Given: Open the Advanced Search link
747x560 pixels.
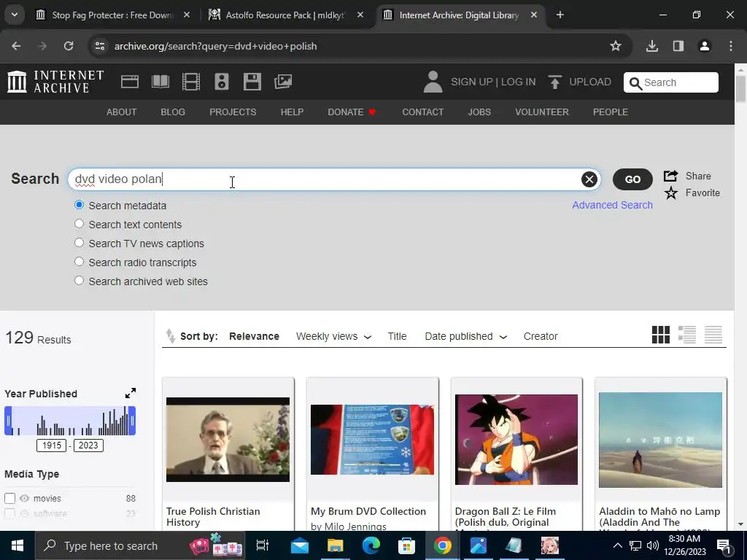Looking at the screenshot, I should click(x=612, y=205).
